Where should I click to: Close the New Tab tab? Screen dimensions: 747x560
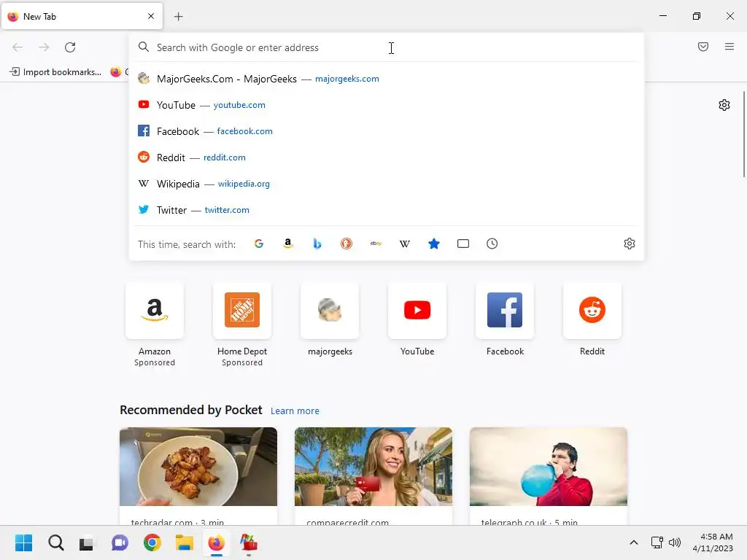tap(151, 16)
